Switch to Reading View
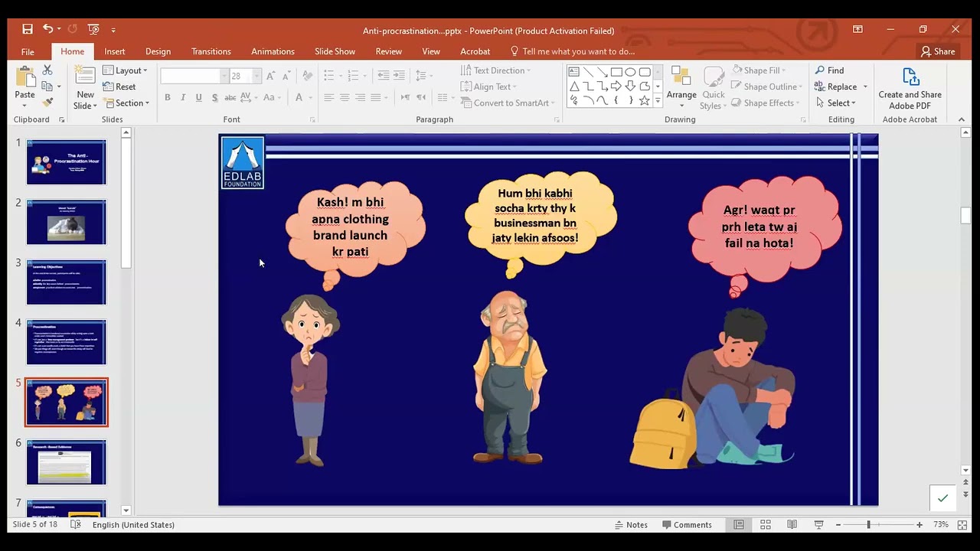Screen dimensions: 980x551 click(x=792, y=524)
